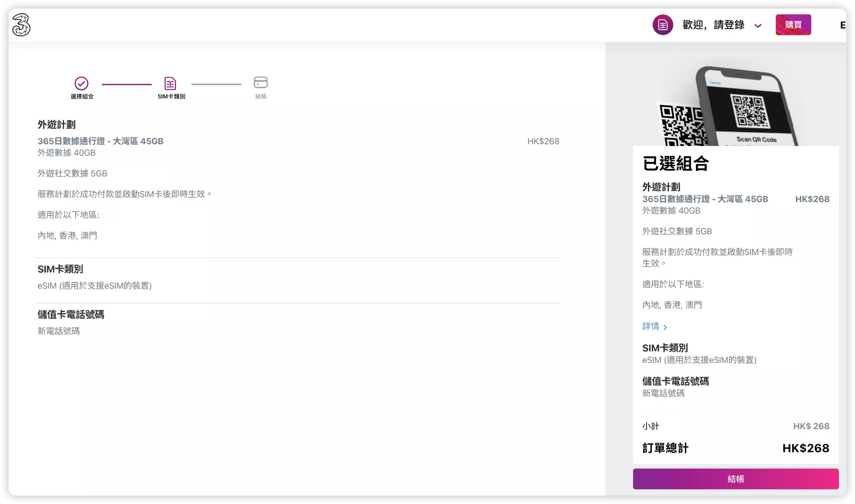Click 外遊數據 40GB in main plan details

(66, 153)
